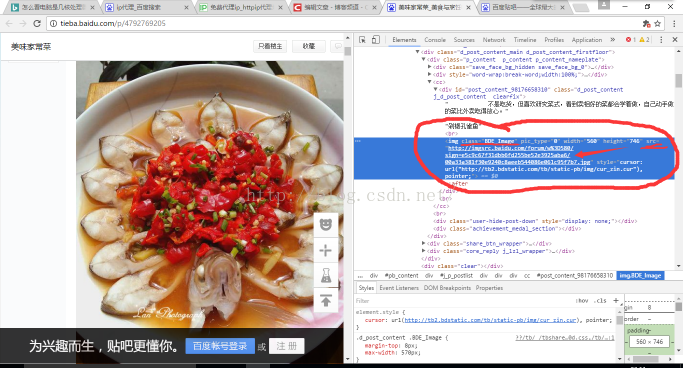Switch to the Console tab
The image size is (683, 368).
click(435, 40)
